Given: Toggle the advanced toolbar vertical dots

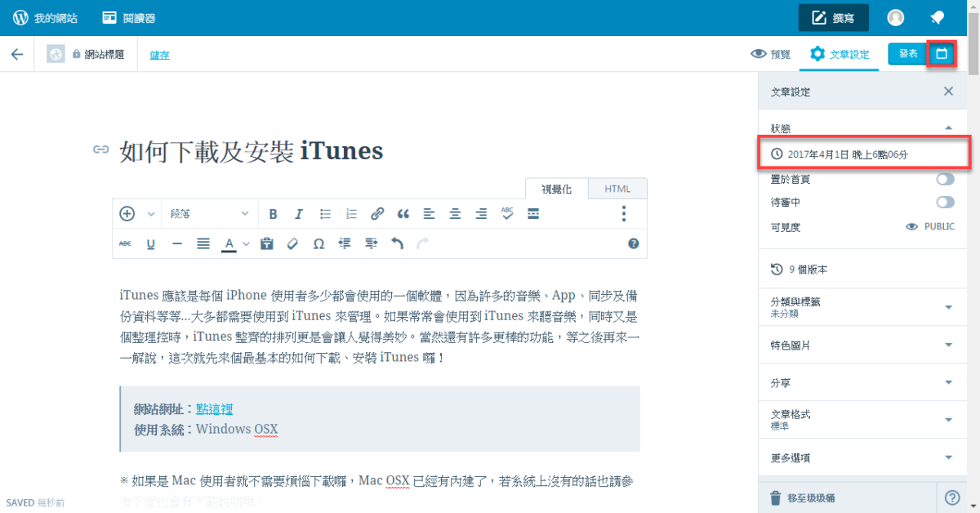Looking at the screenshot, I should (624, 214).
